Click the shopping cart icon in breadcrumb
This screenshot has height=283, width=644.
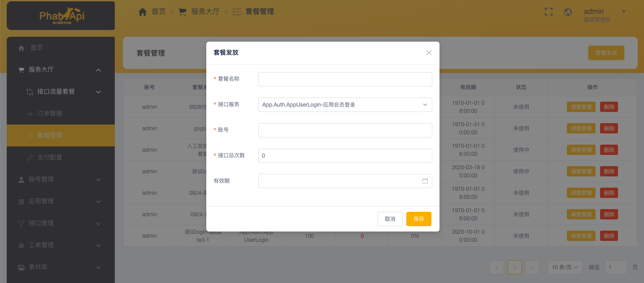pos(183,12)
